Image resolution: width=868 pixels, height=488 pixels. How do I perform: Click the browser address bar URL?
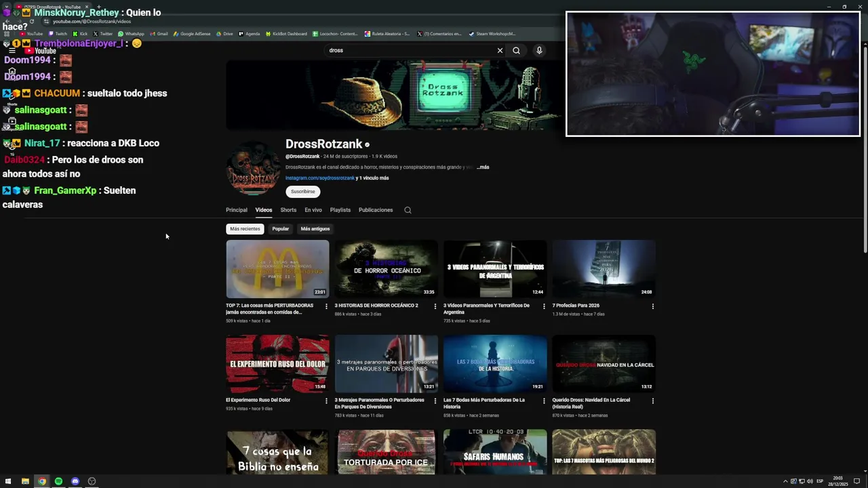tap(92, 22)
